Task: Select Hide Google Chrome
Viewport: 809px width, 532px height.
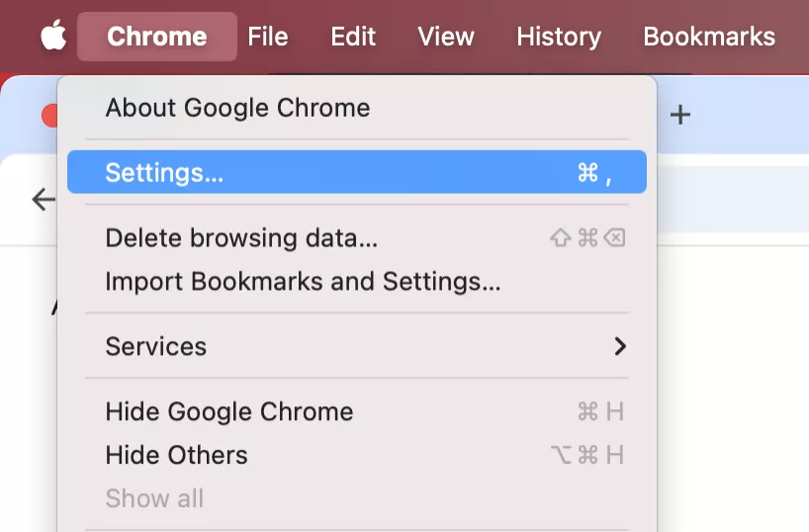Action: [229, 411]
